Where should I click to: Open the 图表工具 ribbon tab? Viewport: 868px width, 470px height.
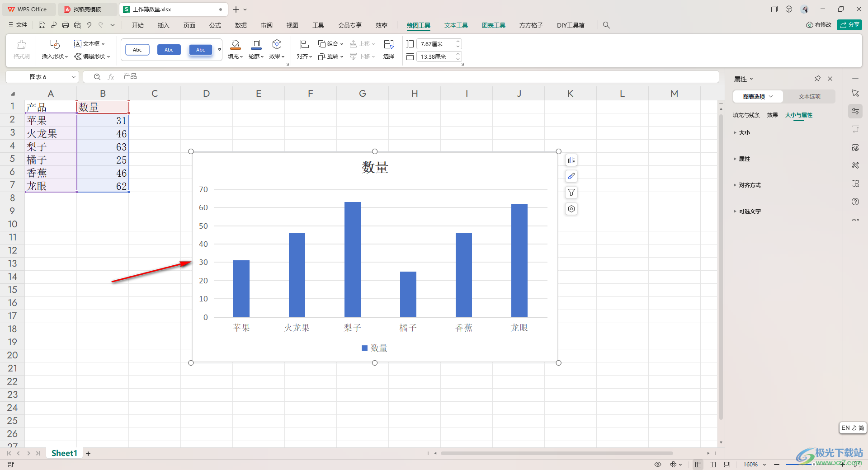[494, 25]
